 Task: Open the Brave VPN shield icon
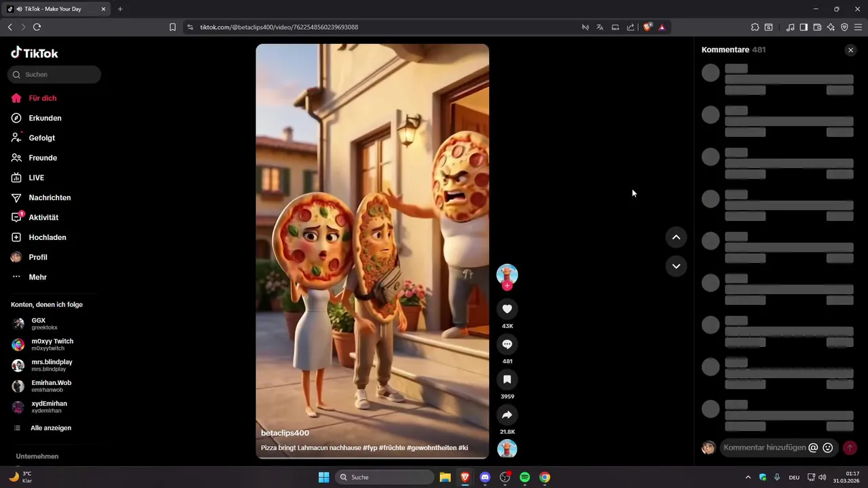click(x=844, y=27)
